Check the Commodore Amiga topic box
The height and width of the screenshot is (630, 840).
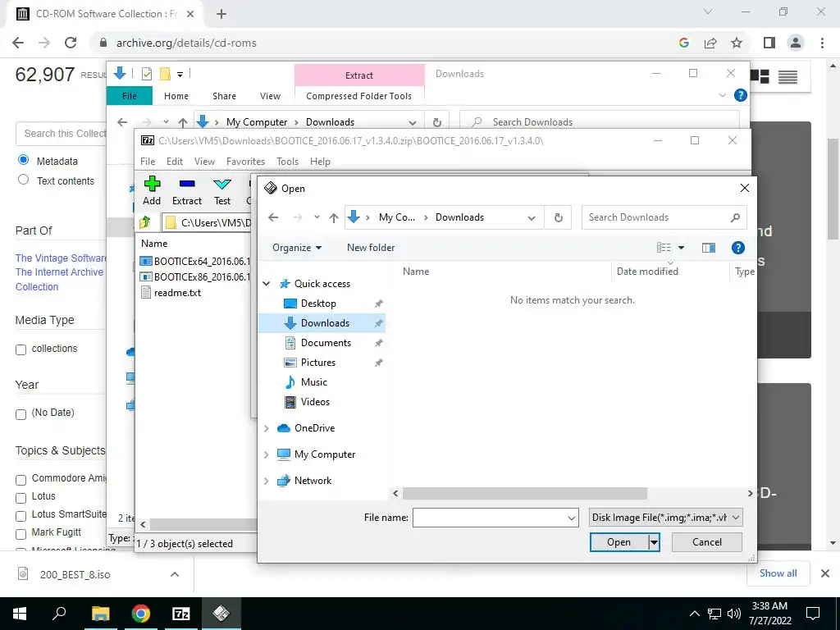click(x=21, y=479)
